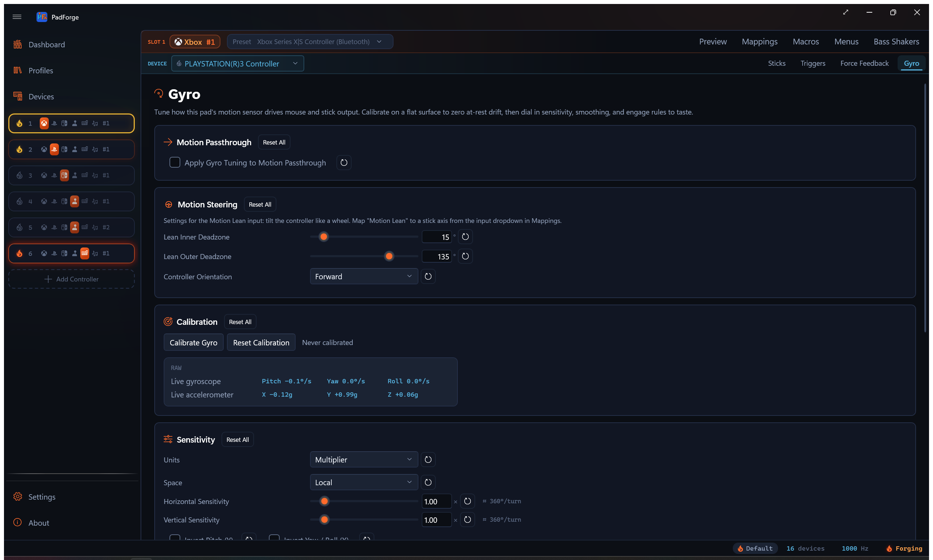Reset Lean Inner Deadzone value

point(465,237)
